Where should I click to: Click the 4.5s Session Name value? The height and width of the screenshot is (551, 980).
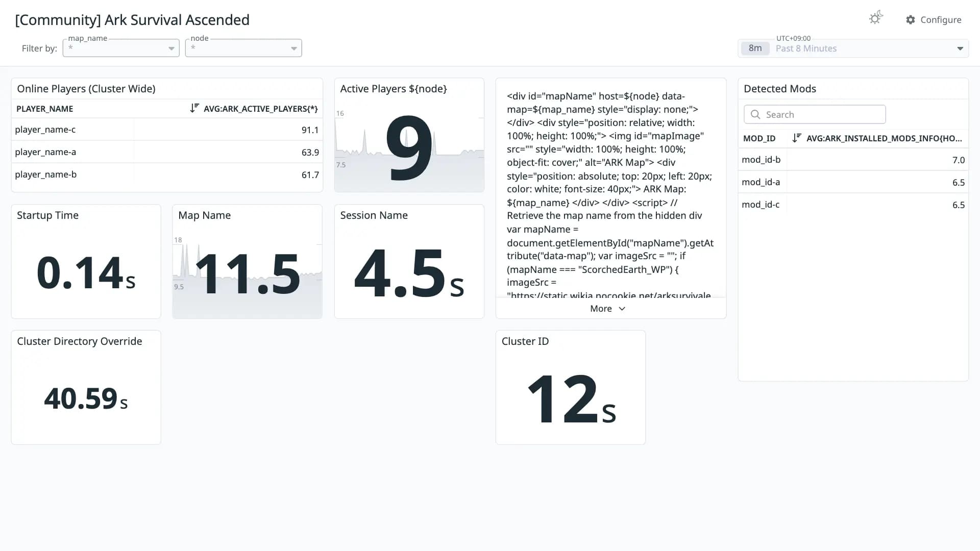(x=409, y=273)
